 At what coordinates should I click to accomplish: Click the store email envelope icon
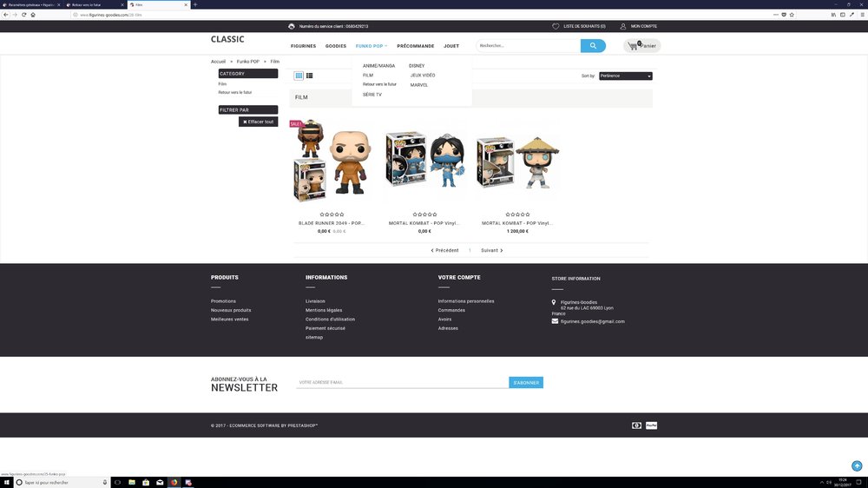[x=555, y=321]
